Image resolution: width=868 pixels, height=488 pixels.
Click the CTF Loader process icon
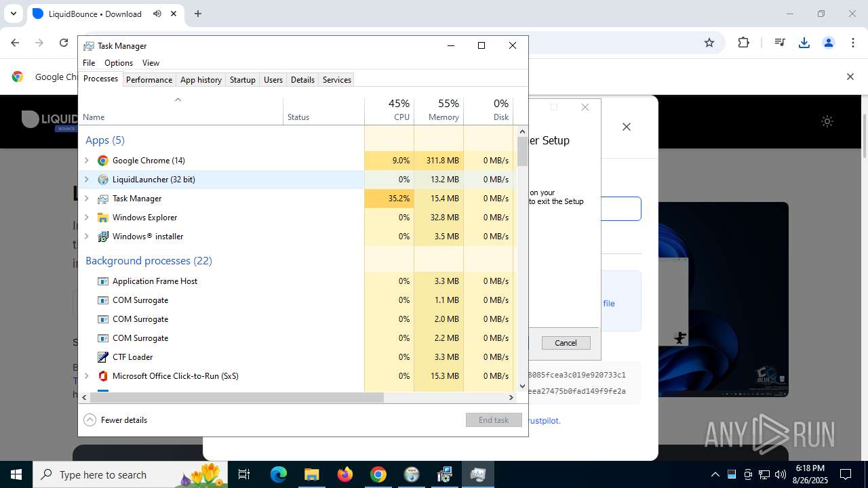pos(103,357)
